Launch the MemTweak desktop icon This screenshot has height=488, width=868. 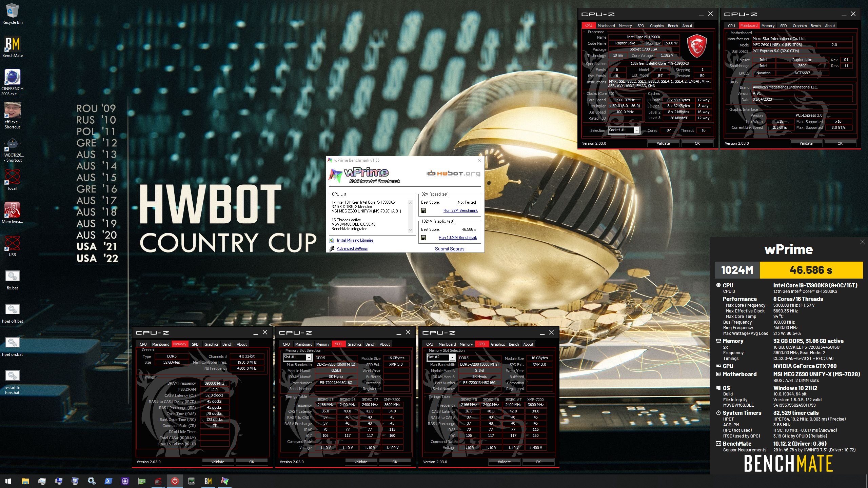pyautogui.click(x=12, y=212)
